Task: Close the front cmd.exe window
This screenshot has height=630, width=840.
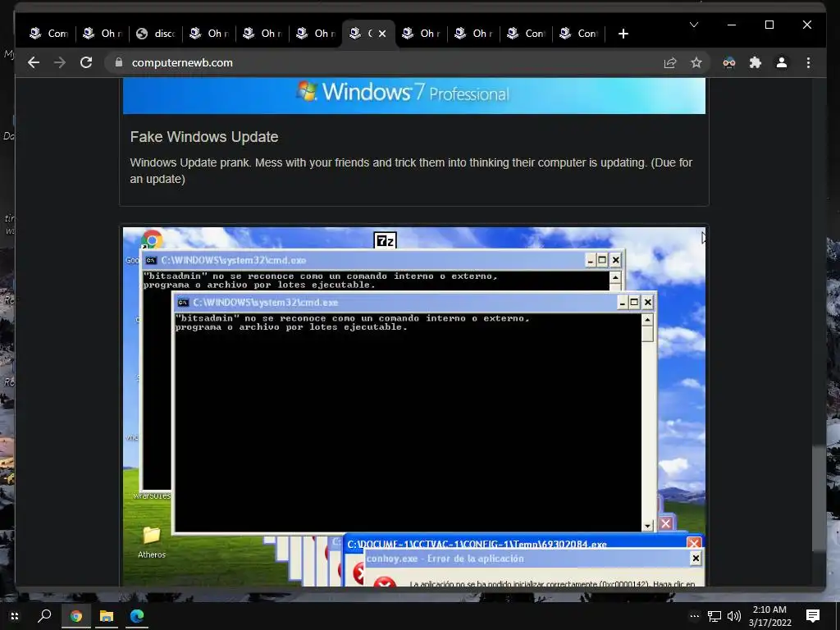Action: pos(648,302)
